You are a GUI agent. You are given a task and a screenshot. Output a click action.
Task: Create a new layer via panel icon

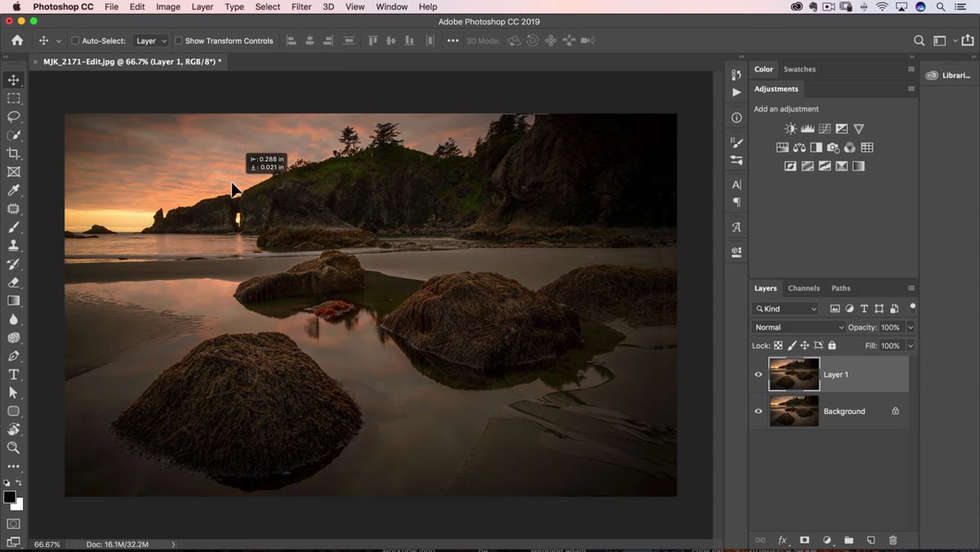coord(871,541)
